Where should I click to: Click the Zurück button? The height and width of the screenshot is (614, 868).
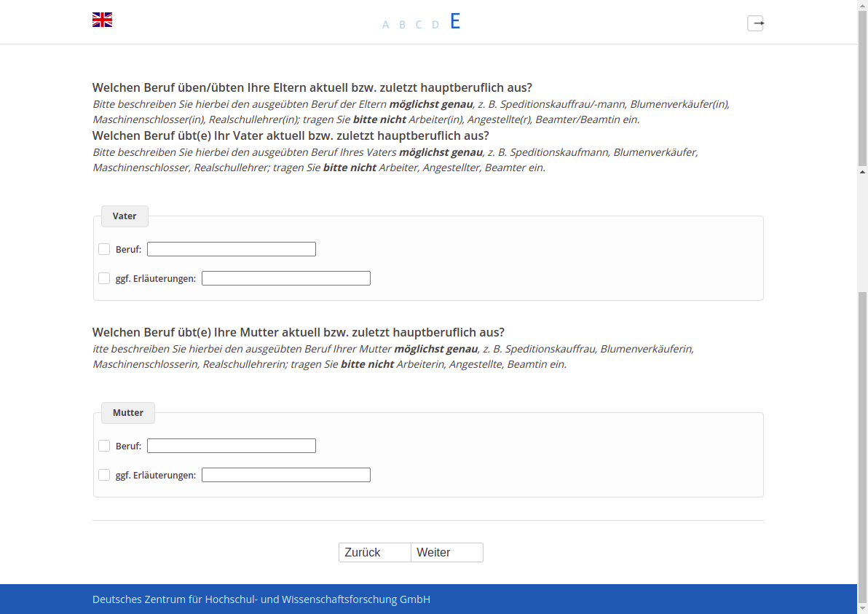[x=375, y=553]
